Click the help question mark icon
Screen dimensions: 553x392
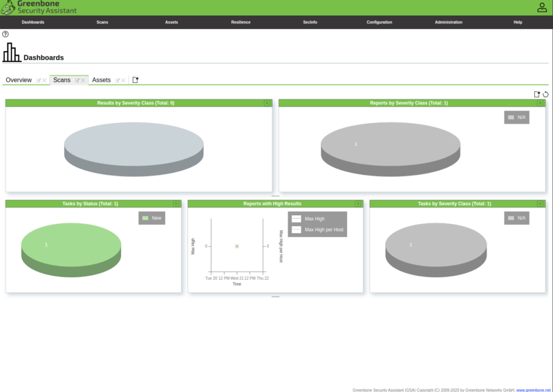click(6, 34)
